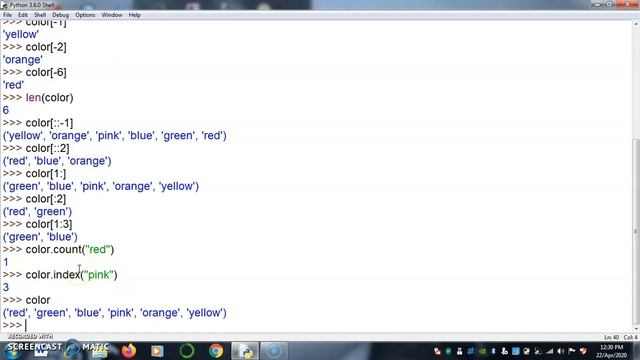Click the scrollbar up arrow
This screenshot has width=640, height=360.
[636, 24]
